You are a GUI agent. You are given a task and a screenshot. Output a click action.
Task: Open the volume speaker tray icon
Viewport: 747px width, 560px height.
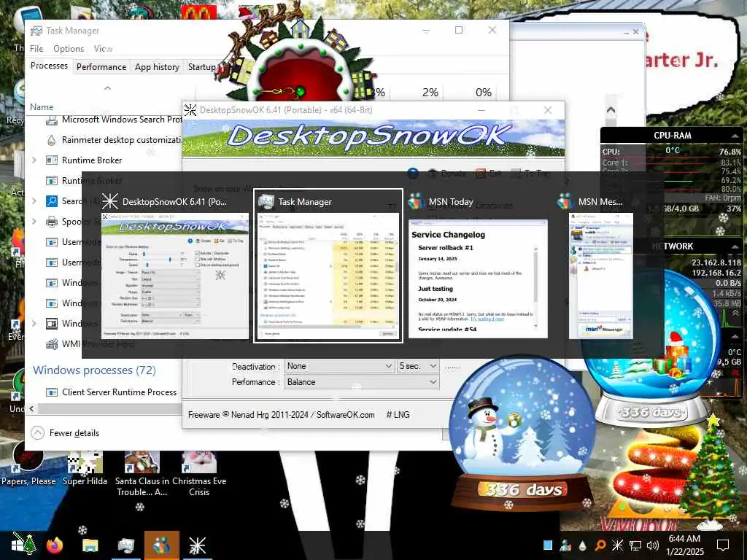[653, 545]
